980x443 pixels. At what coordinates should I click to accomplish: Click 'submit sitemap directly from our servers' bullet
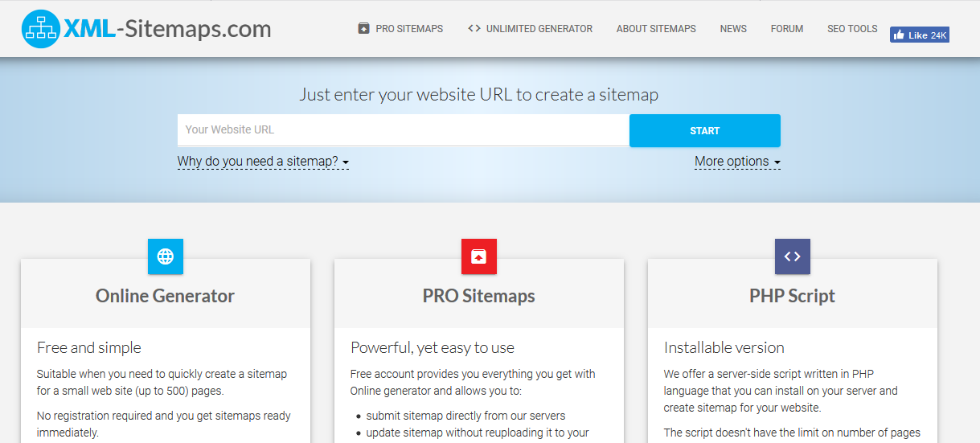click(465, 416)
